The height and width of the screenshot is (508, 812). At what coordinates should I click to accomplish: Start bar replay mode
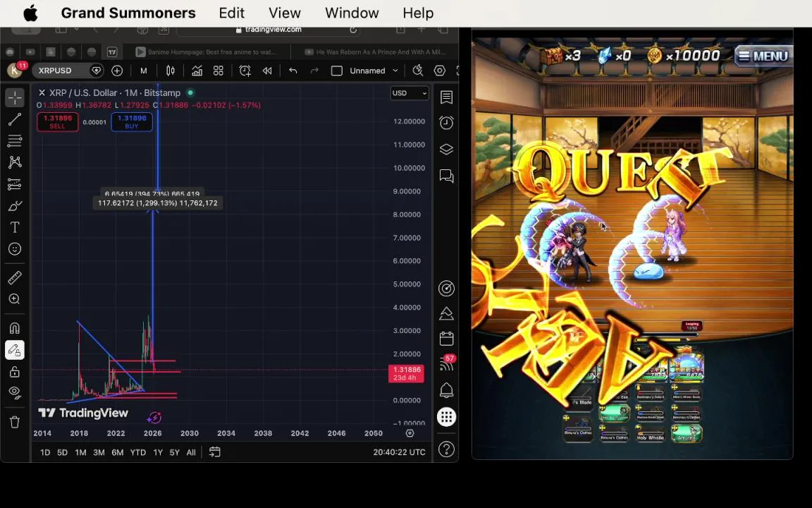267,71
